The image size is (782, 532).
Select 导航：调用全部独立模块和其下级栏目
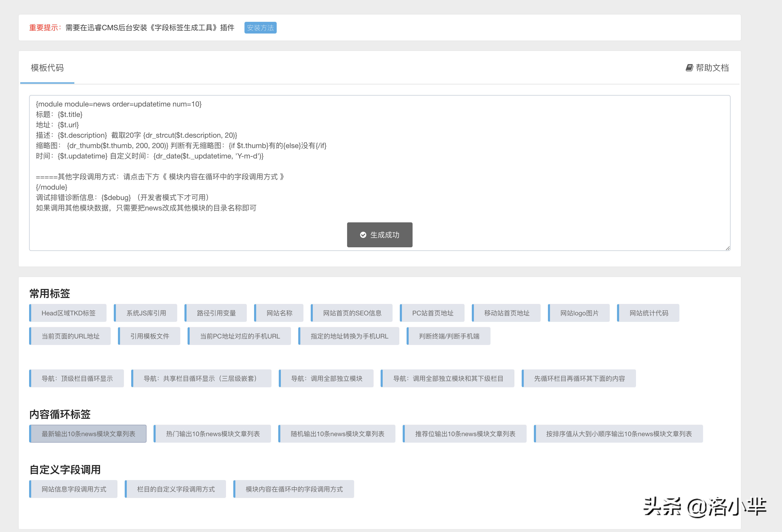click(x=448, y=378)
